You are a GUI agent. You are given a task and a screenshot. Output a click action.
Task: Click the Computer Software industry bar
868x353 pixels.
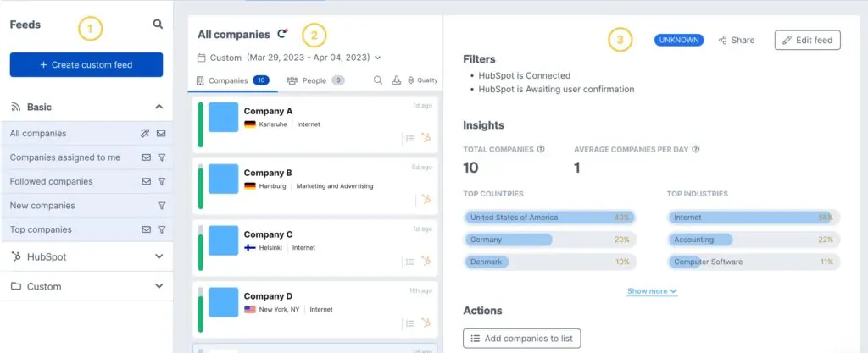pos(754,262)
